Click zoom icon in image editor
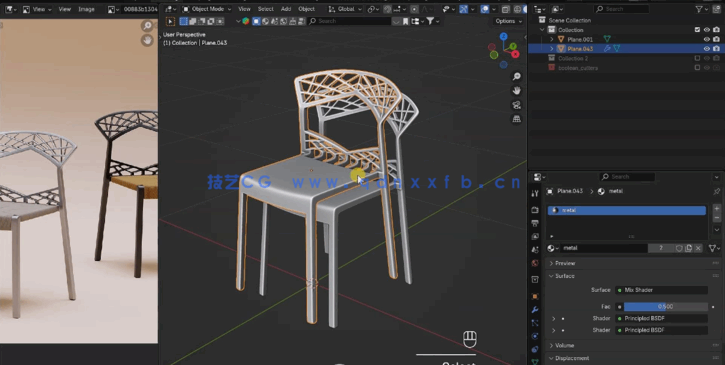The image size is (725, 365). [147, 26]
